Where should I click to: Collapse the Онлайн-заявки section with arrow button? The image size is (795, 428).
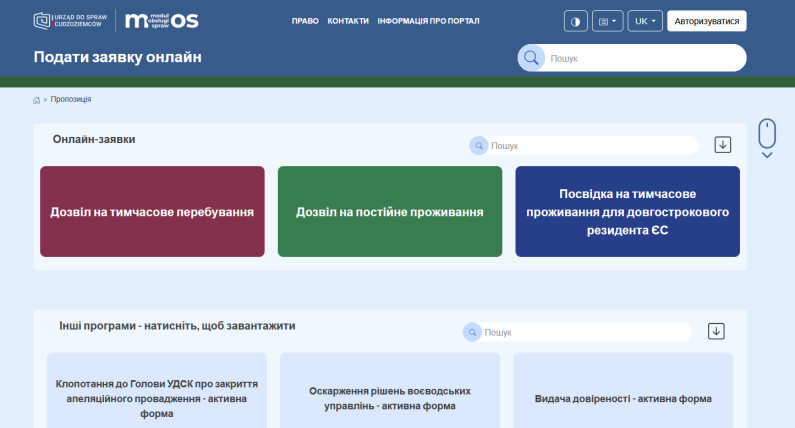click(722, 145)
